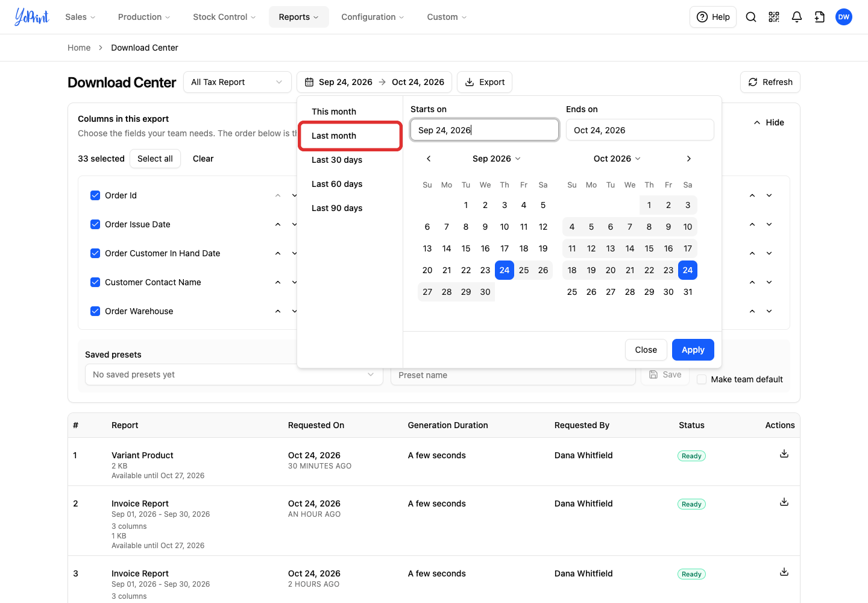Screen dimensions: 868x603
Task: Uncheck Customer Contact Name column
Action: pyautogui.click(x=95, y=282)
